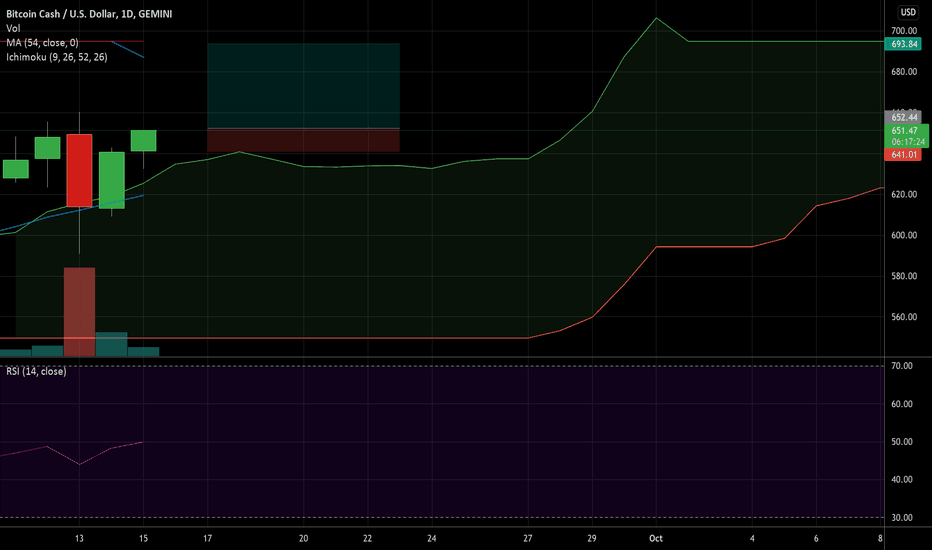This screenshot has width=932, height=550.
Task: Click the 693.84 green price label
Action: 903,44
